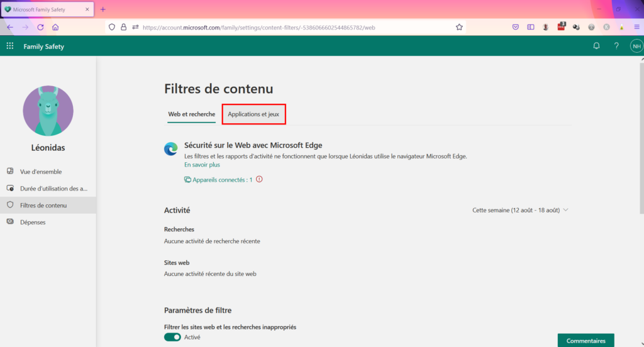Open Dépenses in the sidebar
This screenshot has height=347, width=644.
pyautogui.click(x=48, y=222)
